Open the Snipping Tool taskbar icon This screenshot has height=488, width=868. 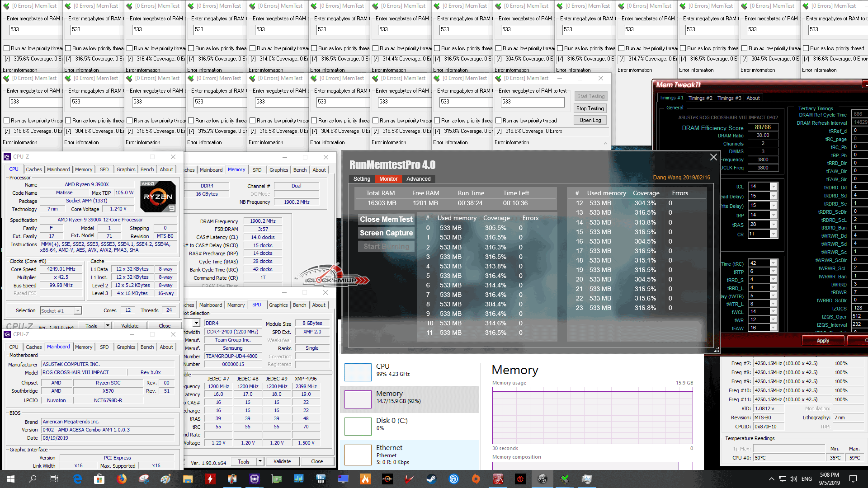[x=144, y=479]
